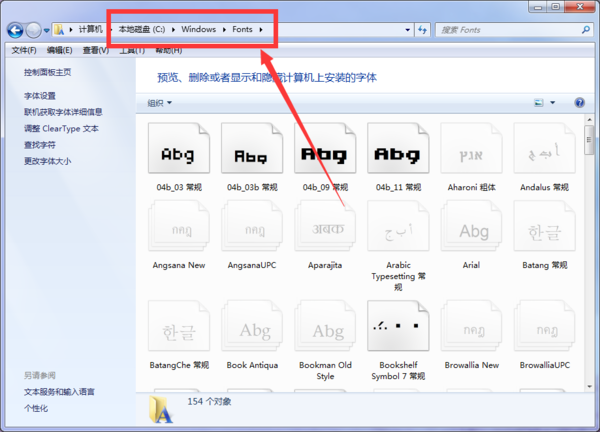Image resolution: width=600 pixels, height=432 pixels.
Task: Open 个性化 link in sidebar
Action: 36,408
